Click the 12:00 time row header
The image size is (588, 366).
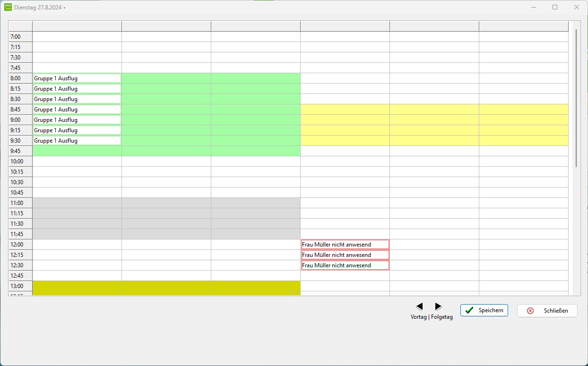(20, 245)
